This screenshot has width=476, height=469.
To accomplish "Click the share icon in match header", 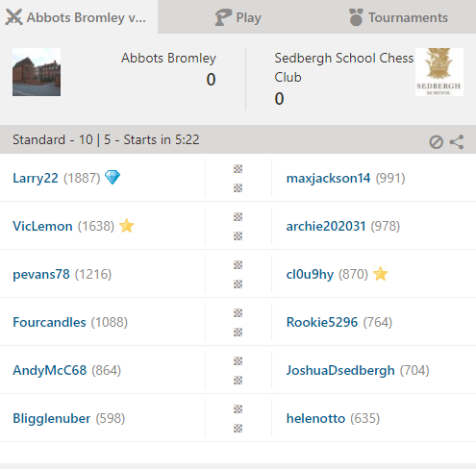I will coord(457,142).
